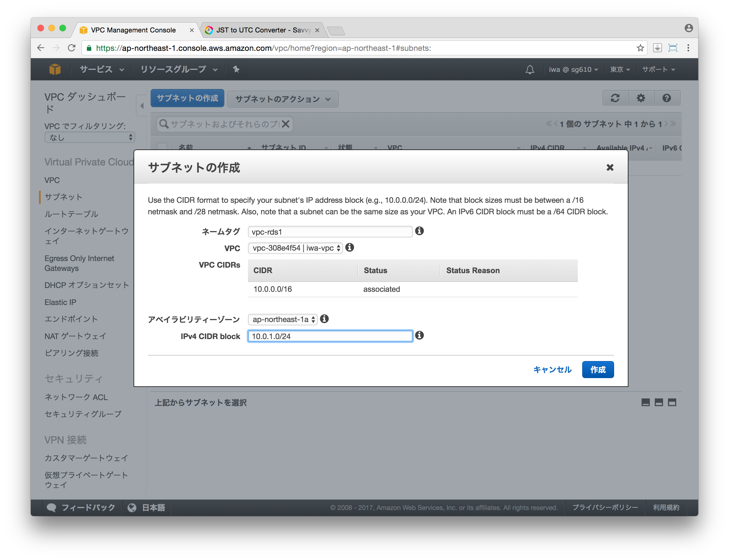Click the magnifier icon in subnet search box
The width and height of the screenshot is (729, 560).
[x=163, y=124]
